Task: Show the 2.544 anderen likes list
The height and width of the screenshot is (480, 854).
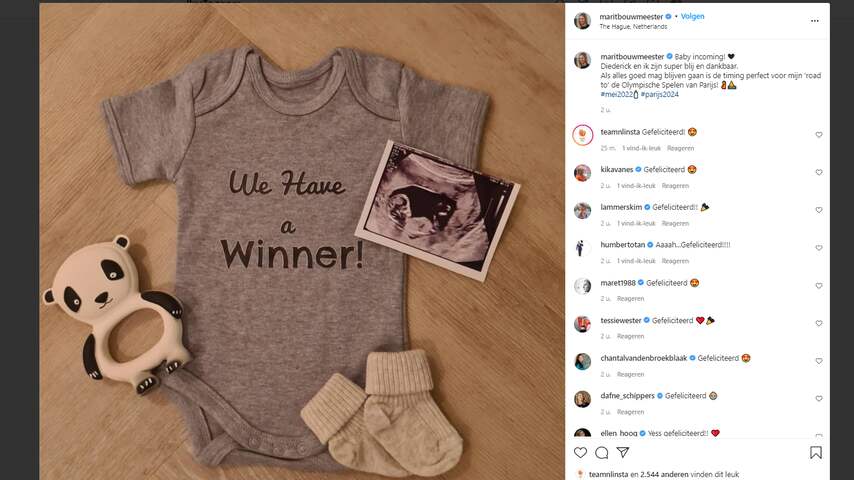Action: pos(664,475)
